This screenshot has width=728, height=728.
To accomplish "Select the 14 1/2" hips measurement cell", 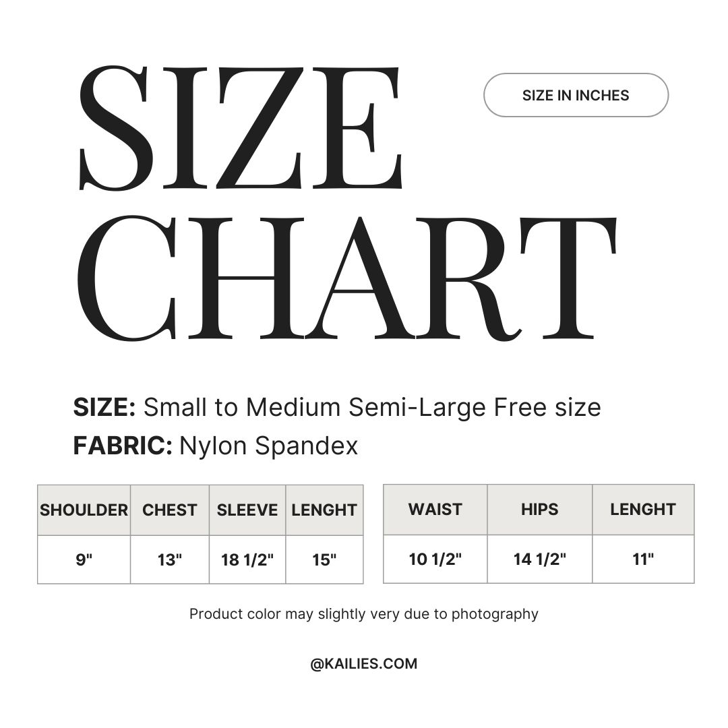I will point(539,559).
